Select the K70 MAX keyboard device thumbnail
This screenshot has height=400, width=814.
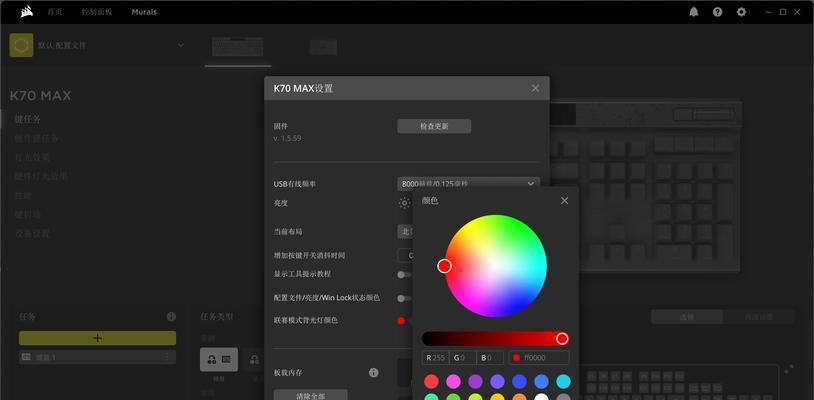click(x=238, y=47)
